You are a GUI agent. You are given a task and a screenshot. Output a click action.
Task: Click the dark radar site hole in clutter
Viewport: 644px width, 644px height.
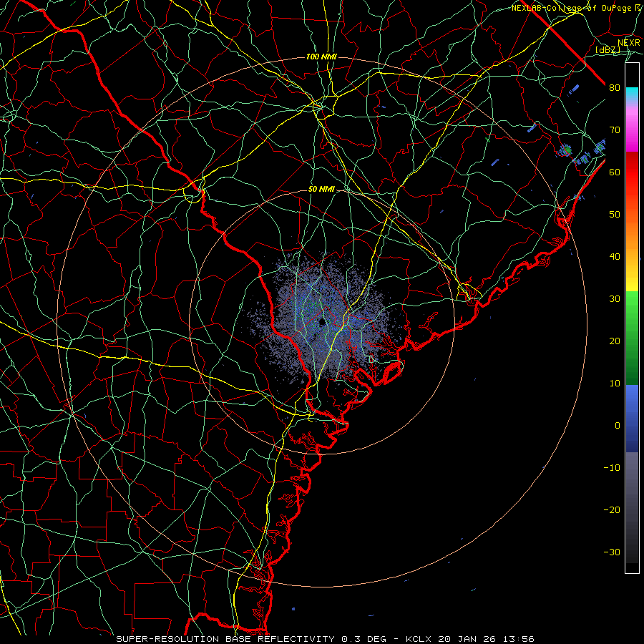point(323,323)
